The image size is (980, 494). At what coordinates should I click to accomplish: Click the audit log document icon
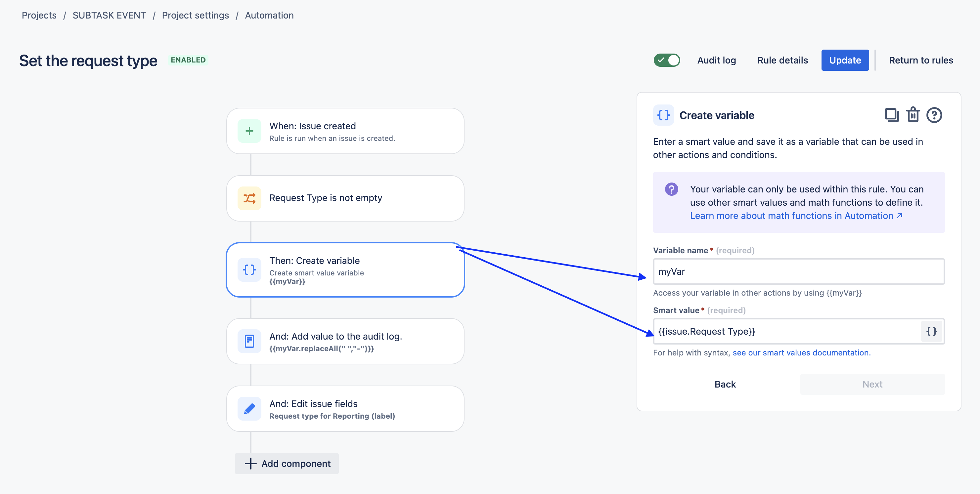pyautogui.click(x=249, y=341)
